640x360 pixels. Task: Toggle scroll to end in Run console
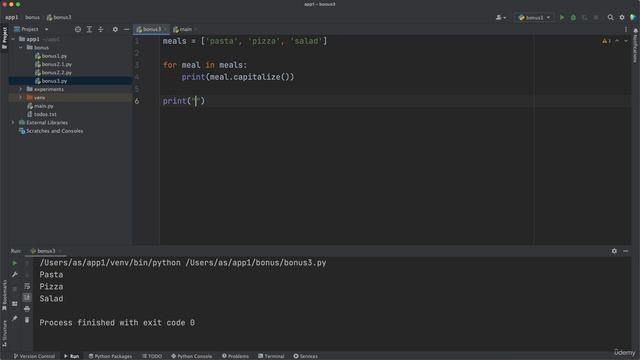coord(27,297)
